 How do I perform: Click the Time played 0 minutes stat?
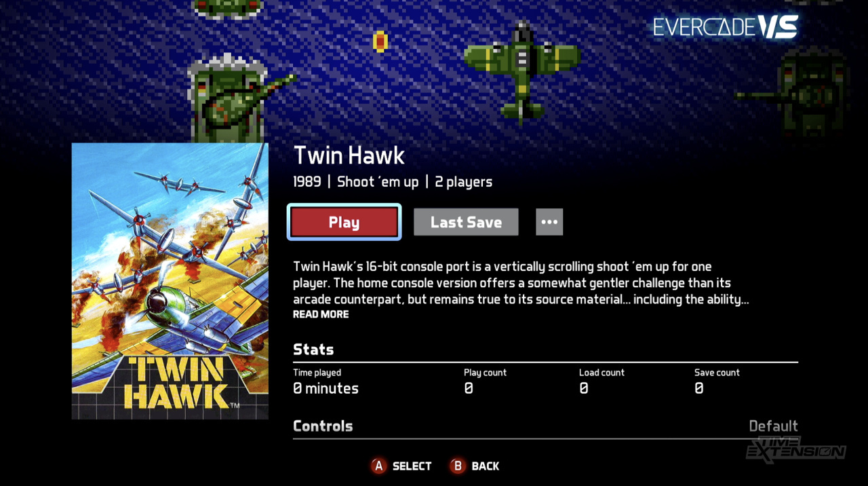click(325, 381)
